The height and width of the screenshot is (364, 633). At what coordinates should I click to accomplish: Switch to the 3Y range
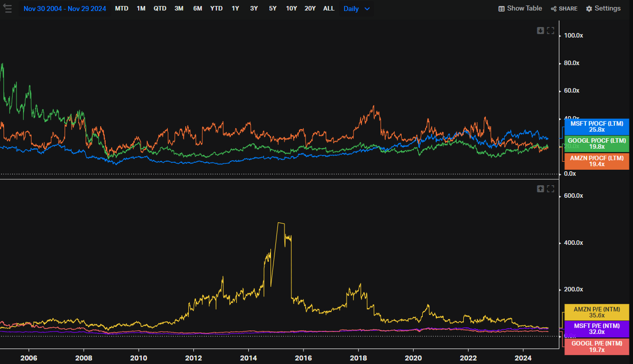pos(254,9)
